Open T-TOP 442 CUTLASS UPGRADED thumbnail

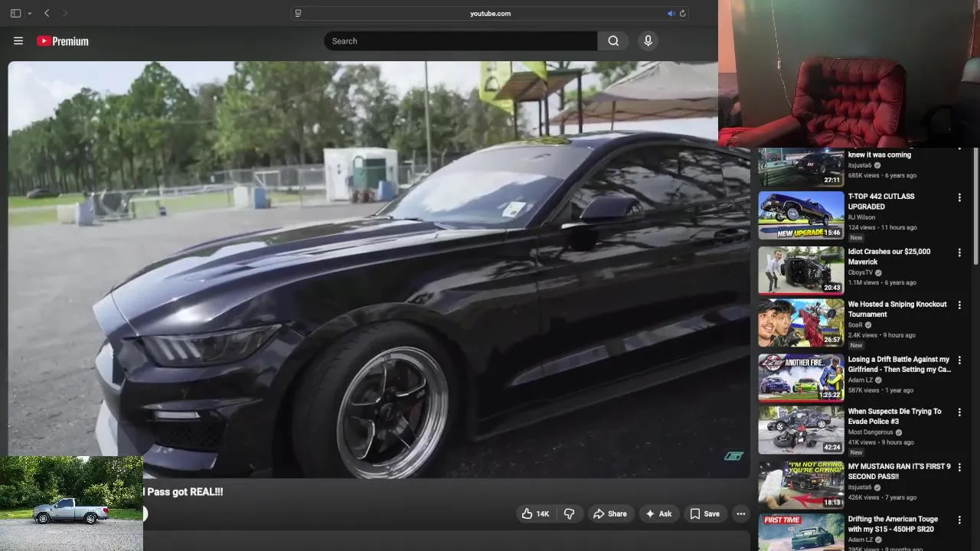coord(801,215)
